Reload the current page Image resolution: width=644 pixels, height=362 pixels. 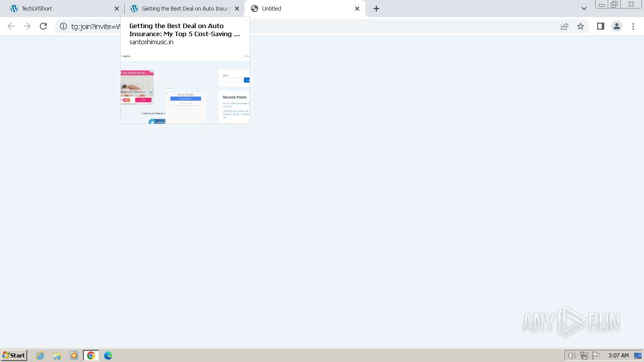click(43, 26)
